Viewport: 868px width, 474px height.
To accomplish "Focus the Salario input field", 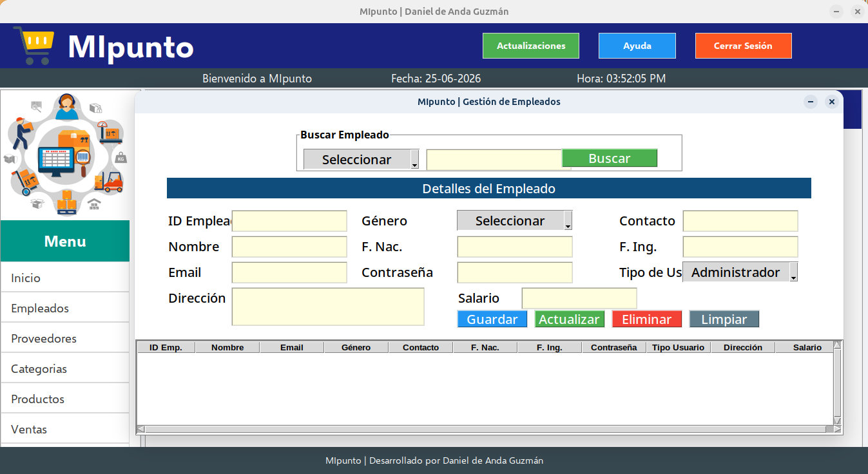I will 579,298.
